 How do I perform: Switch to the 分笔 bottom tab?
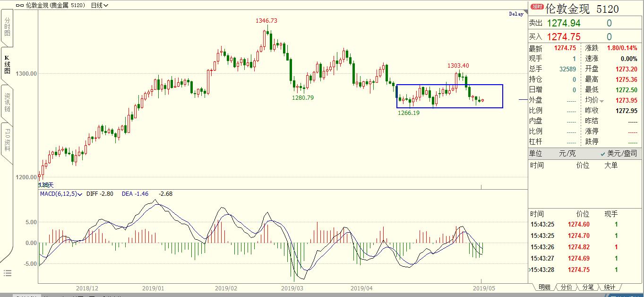tap(587, 287)
